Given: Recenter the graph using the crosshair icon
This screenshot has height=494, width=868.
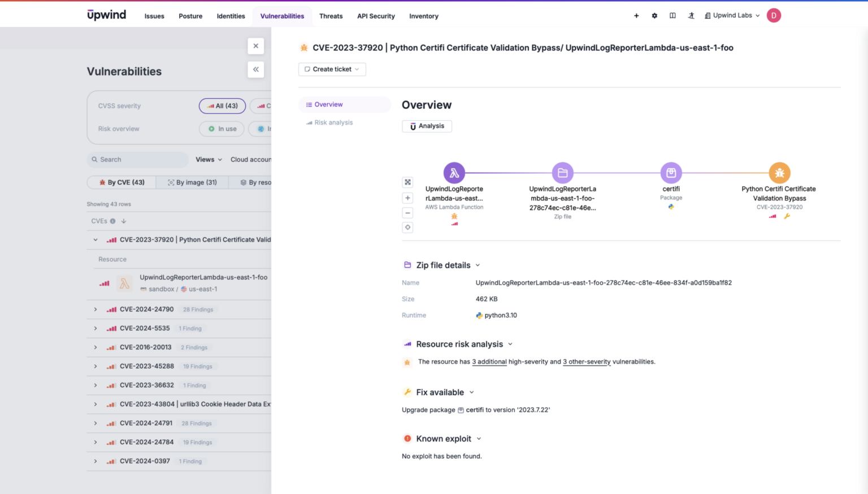Looking at the screenshot, I should pyautogui.click(x=407, y=227).
